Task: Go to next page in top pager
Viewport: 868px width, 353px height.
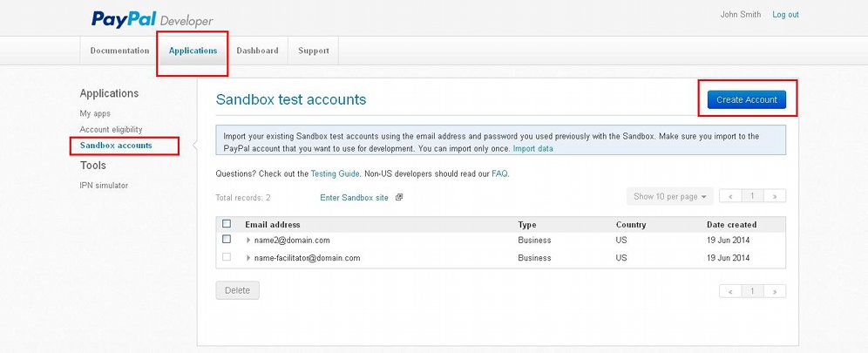Action: coord(775,196)
